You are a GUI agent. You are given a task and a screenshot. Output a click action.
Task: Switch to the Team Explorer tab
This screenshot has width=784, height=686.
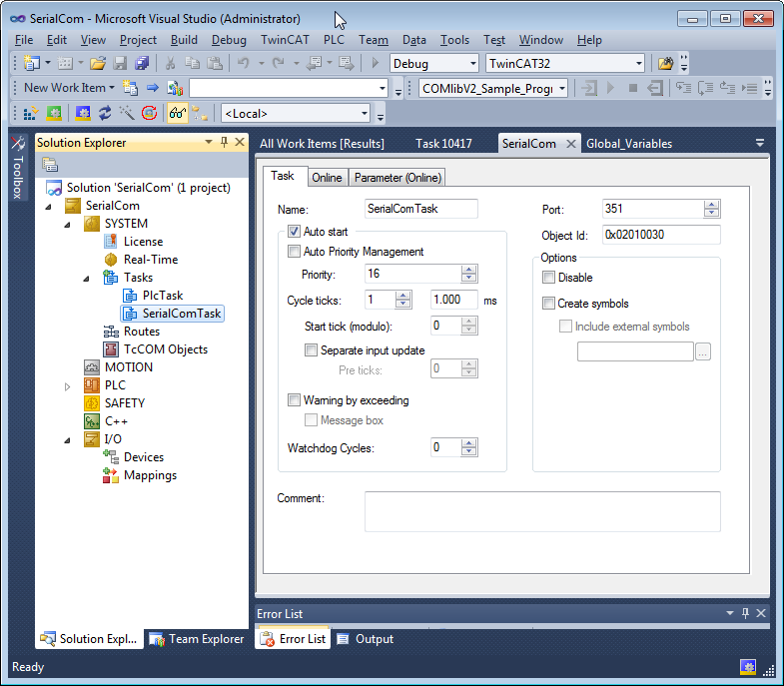(197, 639)
